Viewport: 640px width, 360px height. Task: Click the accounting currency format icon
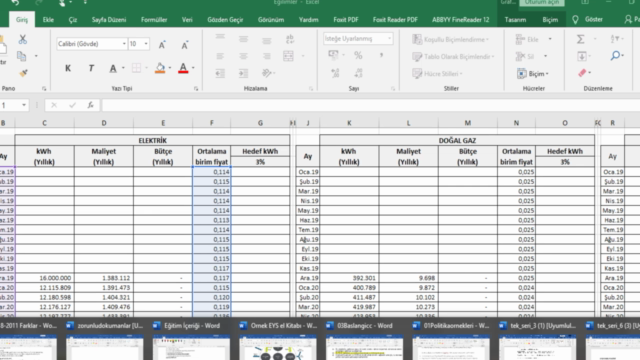pyautogui.click(x=333, y=55)
